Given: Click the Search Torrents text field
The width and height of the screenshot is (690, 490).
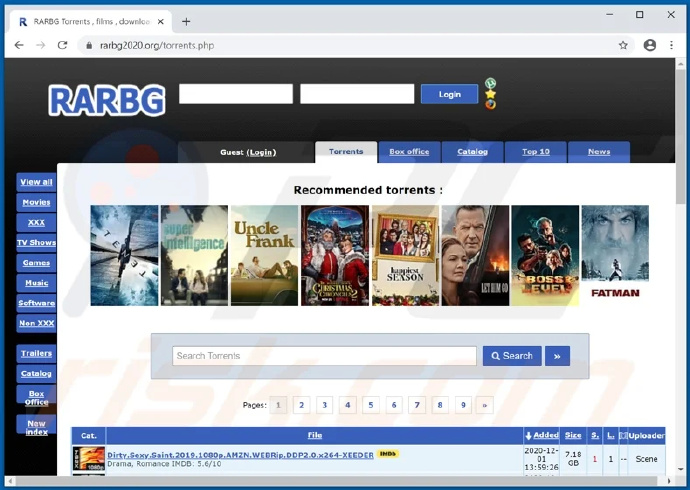Looking at the screenshot, I should click(324, 356).
